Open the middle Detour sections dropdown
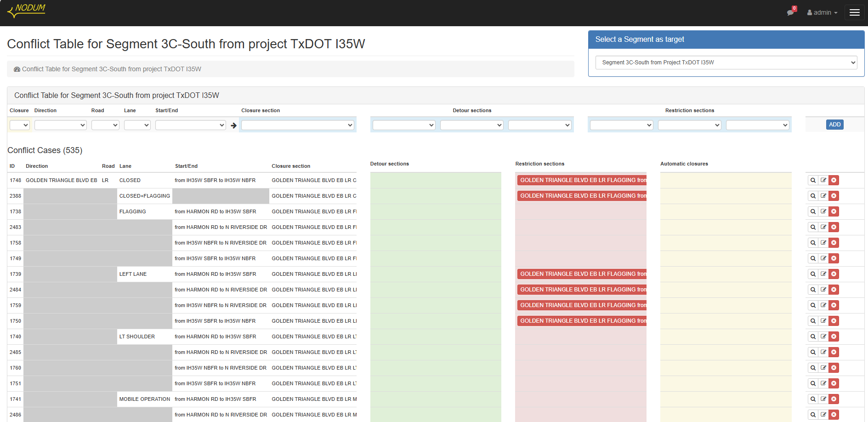868x422 pixels. 472,125
